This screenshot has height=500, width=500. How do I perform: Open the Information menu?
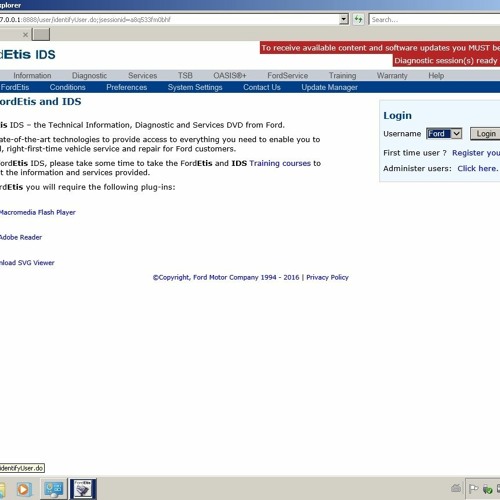32,76
